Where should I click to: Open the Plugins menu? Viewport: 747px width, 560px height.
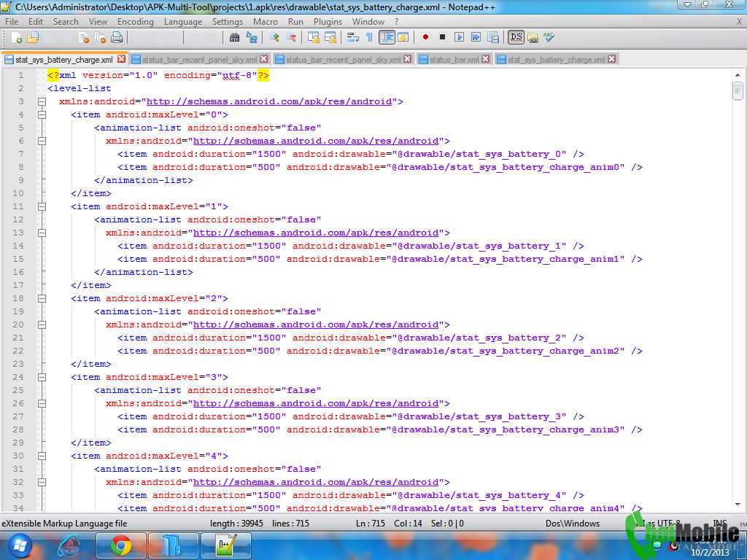(328, 21)
